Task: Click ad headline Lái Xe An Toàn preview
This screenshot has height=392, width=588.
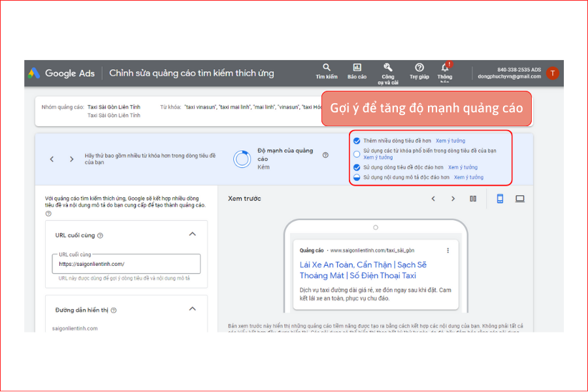Action: click(x=363, y=270)
